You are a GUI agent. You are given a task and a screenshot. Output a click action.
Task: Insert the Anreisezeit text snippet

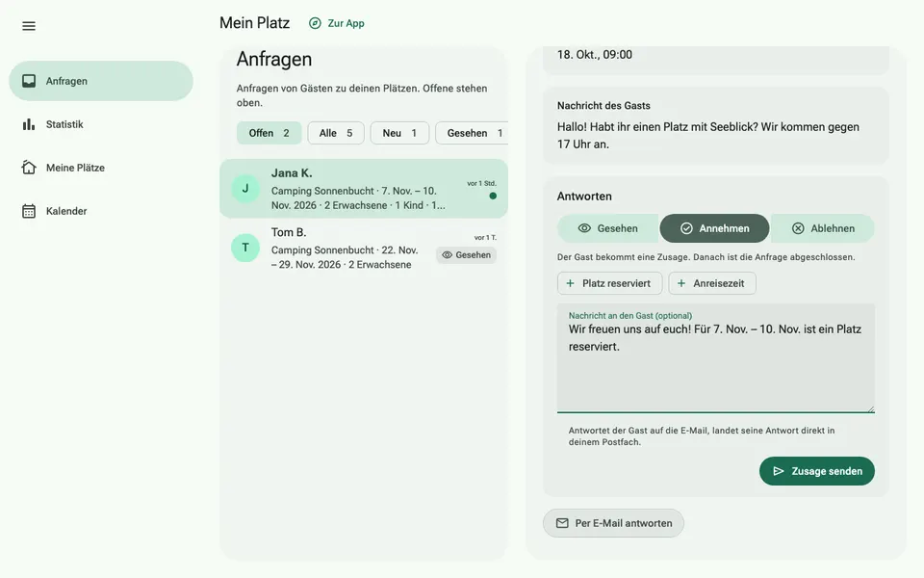pyautogui.click(x=712, y=283)
